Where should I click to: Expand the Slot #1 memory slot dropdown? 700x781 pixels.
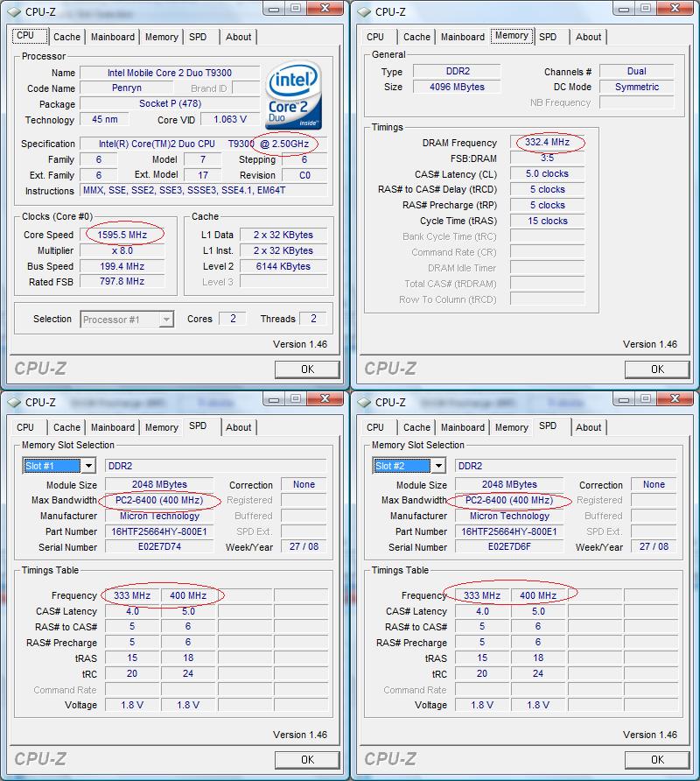88,466
